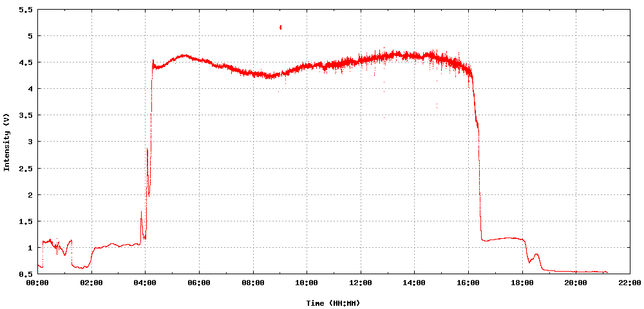Click the 0.5 y-axis tick label
The image size is (644, 309).
pos(26,274)
